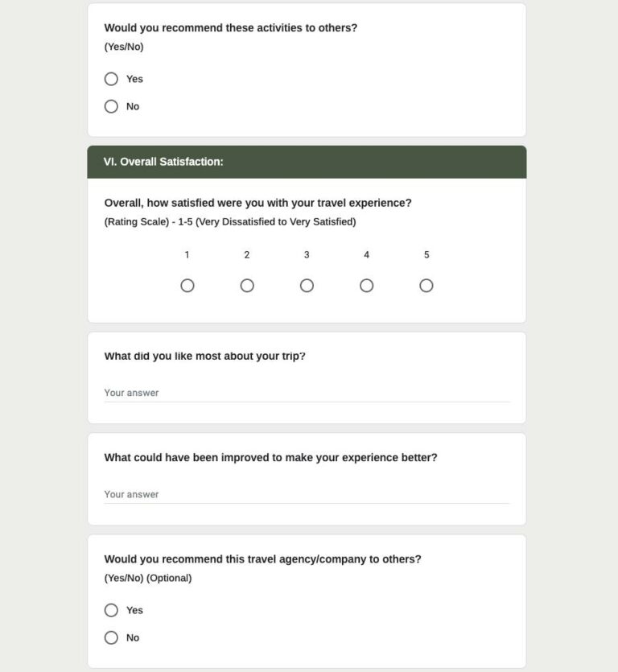
Task: Choose rating 3 for travel experience
Action: point(307,286)
